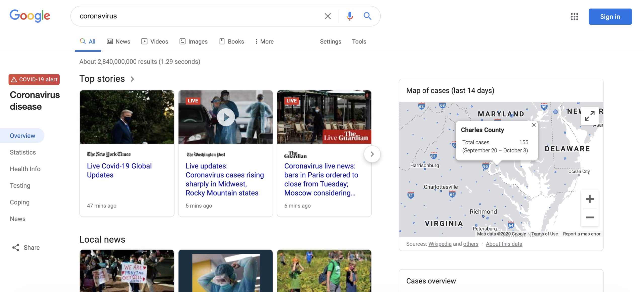Zoom in on the cases map

589,199
